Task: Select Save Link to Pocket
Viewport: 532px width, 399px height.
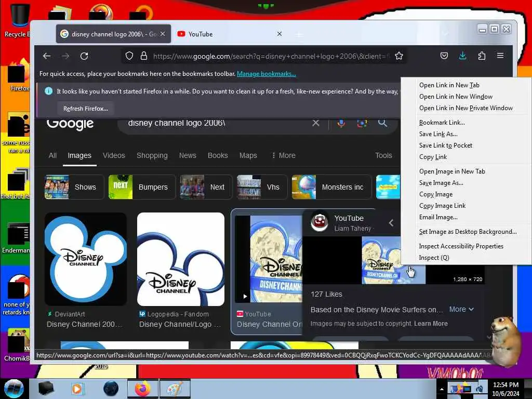Action: (x=445, y=145)
